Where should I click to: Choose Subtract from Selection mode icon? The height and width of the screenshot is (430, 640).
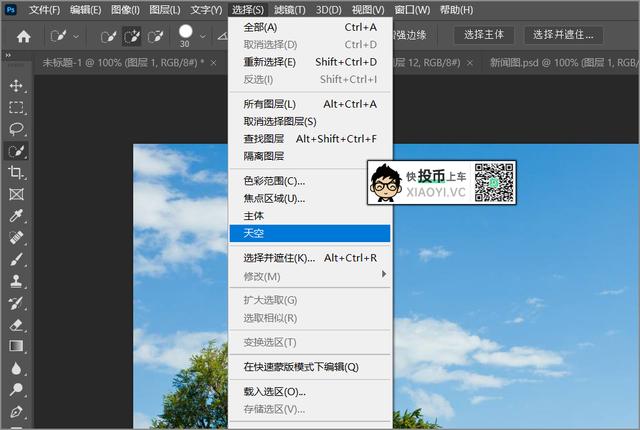156,37
